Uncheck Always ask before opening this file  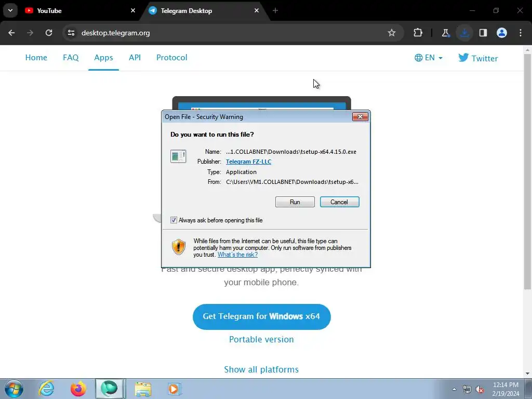(x=174, y=220)
